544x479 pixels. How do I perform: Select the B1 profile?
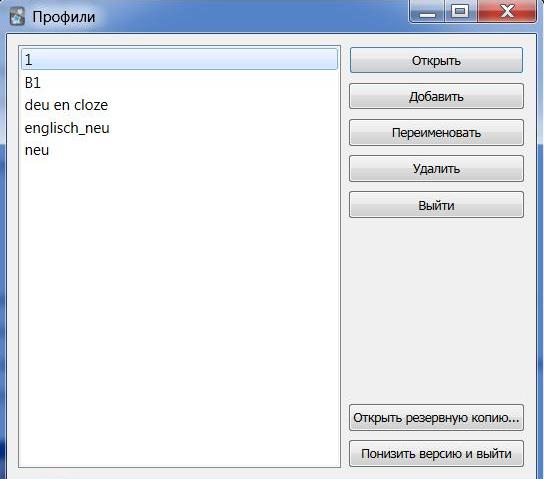pyautogui.click(x=179, y=83)
